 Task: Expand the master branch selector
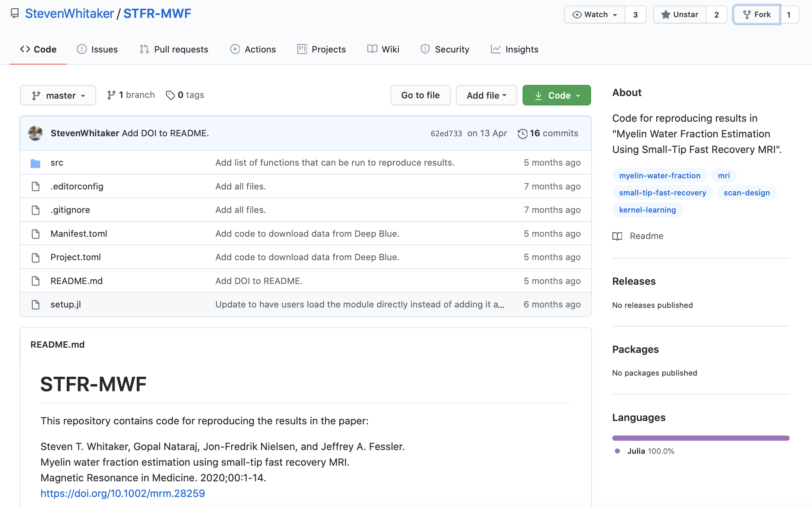click(58, 95)
